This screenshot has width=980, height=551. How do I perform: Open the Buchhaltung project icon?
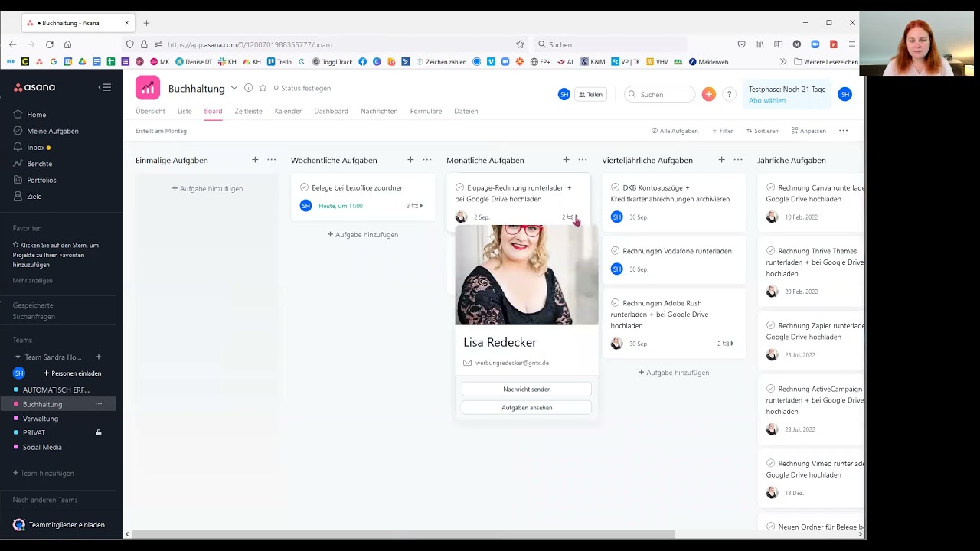(x=148, y=88)
